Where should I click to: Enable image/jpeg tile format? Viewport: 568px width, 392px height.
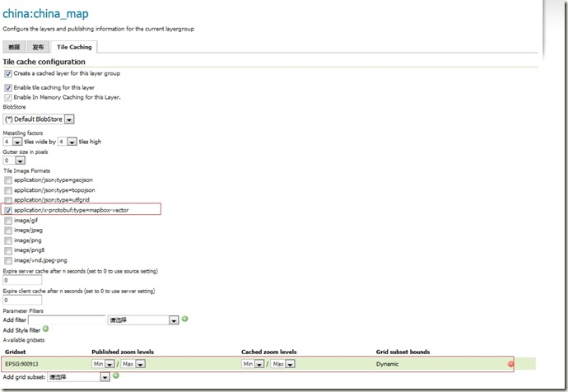click(x=8, y=231)
